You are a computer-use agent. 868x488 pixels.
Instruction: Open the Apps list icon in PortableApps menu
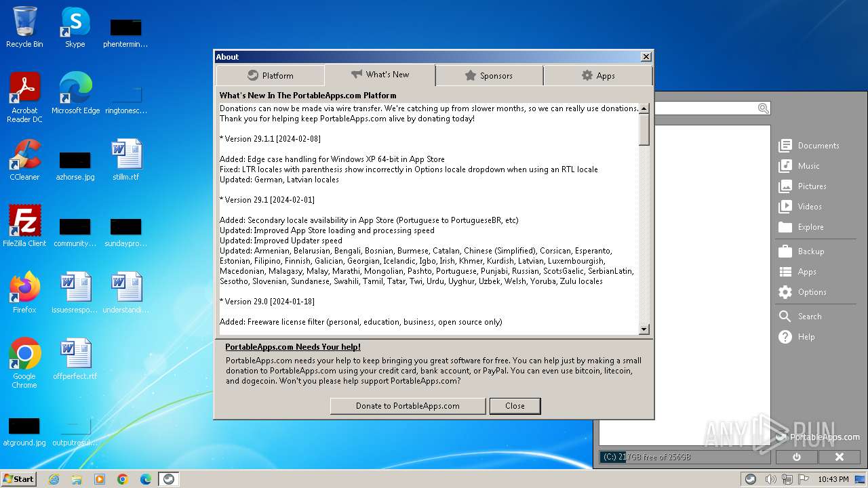pyautogui.click(x=785, y=272)
